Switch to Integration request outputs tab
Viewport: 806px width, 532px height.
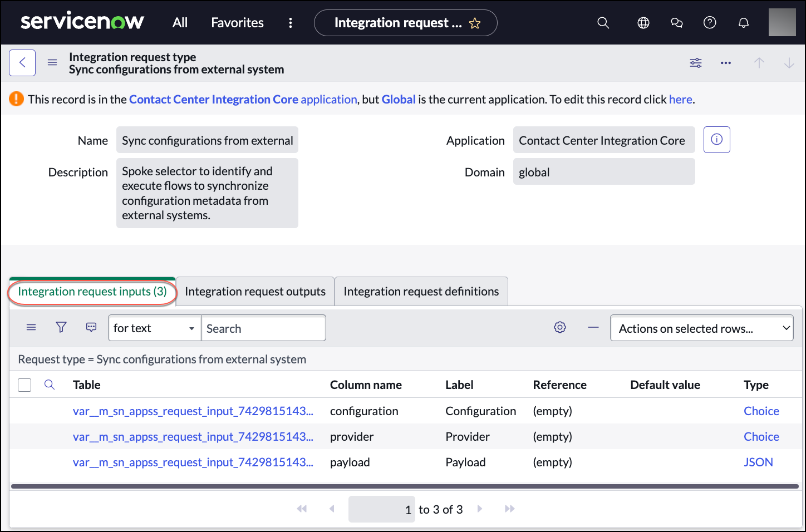pos(255,292)
